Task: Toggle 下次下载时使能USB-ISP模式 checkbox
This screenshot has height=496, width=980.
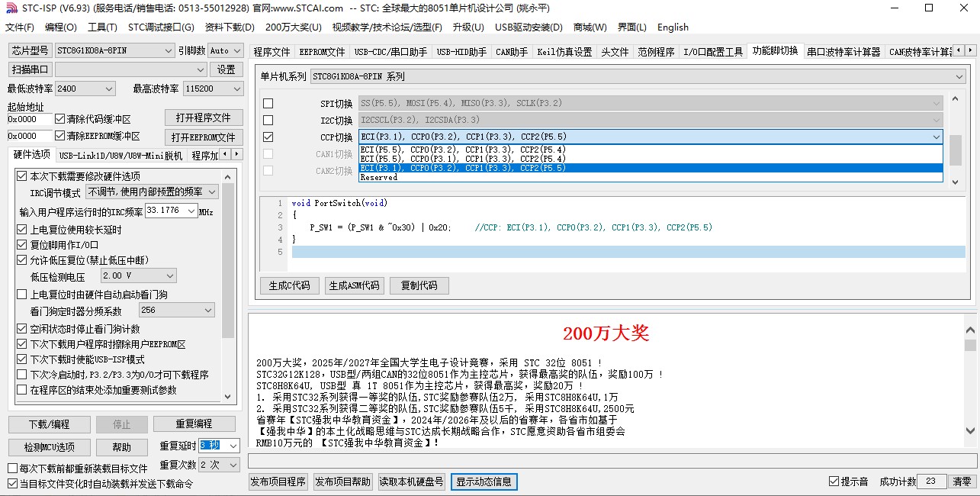Action: [x=21, y=359]
